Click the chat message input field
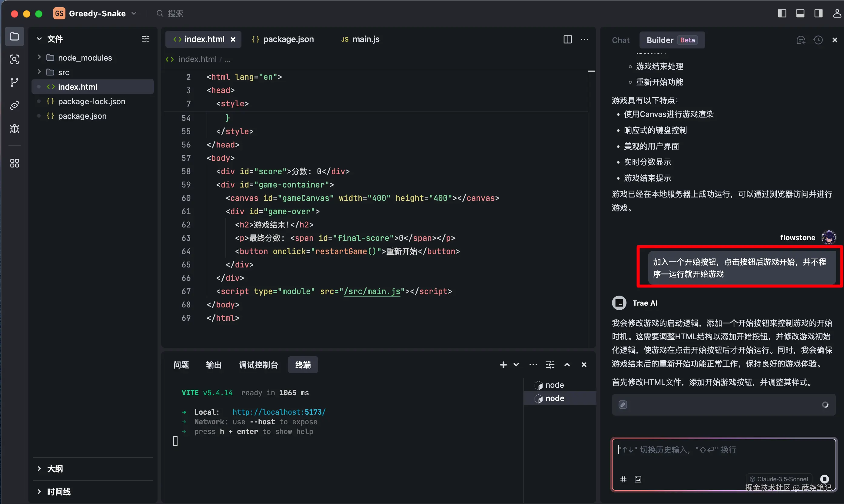Image resolution: width=844 pixels, height=504 pixels. click(723, 455)
